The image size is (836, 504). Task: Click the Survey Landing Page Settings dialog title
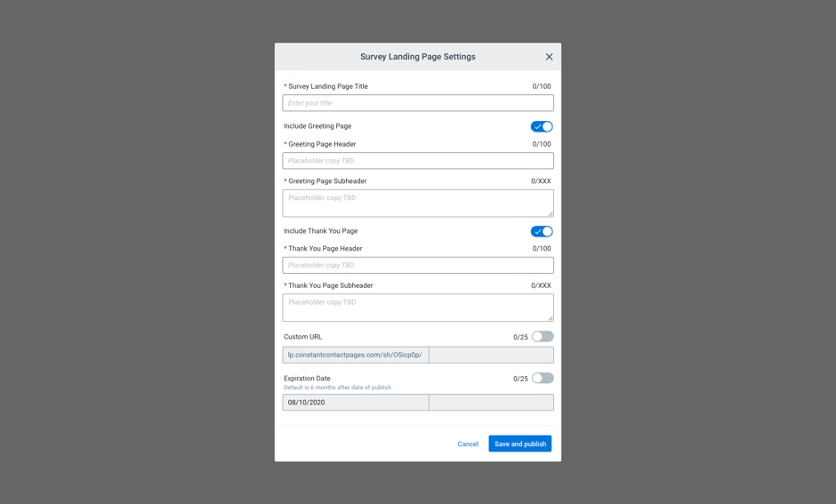point(417,57)
